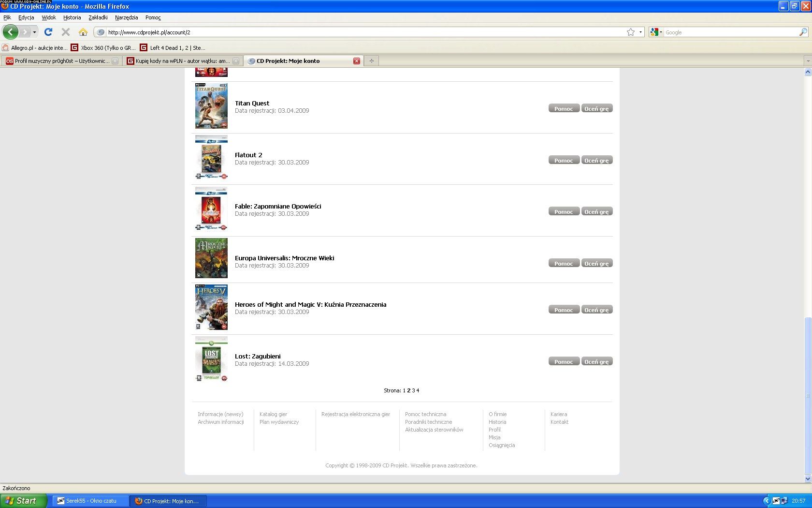
Task: Click the Heroes of Might and Magic V cover
Action: pyautogui.click(x=211, y=307)
